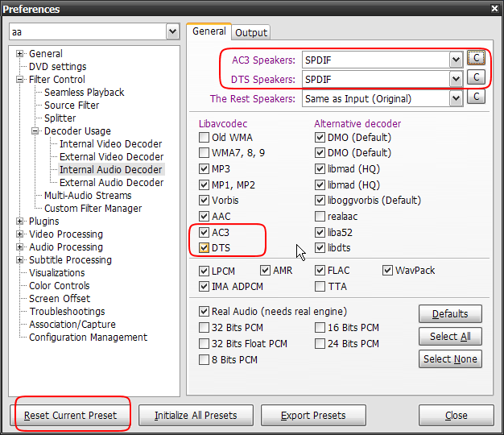
Task: Open The Rest Speakers dropdown
Action: [x=456, y=98]
